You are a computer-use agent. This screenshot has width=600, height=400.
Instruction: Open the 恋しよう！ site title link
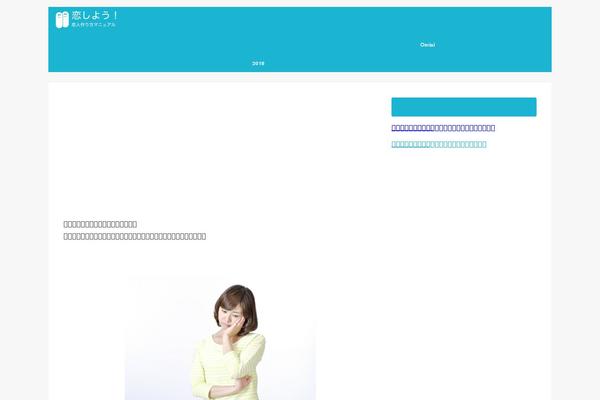coord(95,15)
